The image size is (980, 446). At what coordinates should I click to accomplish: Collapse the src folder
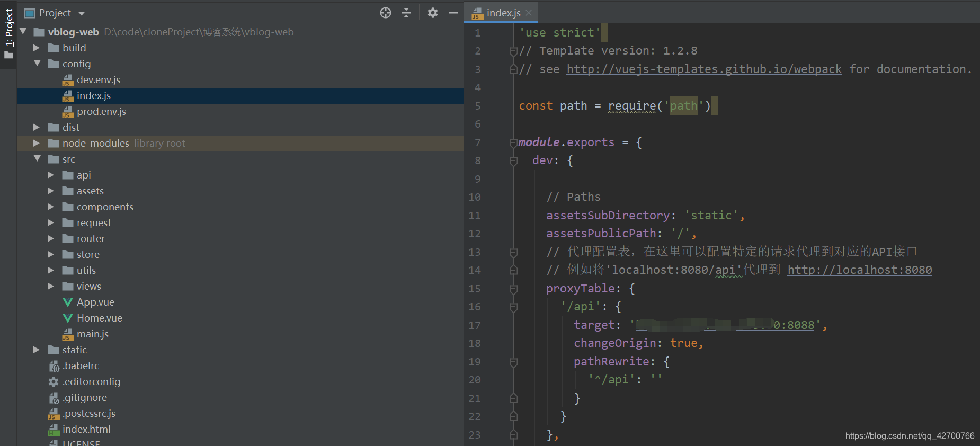click(37, 159)
